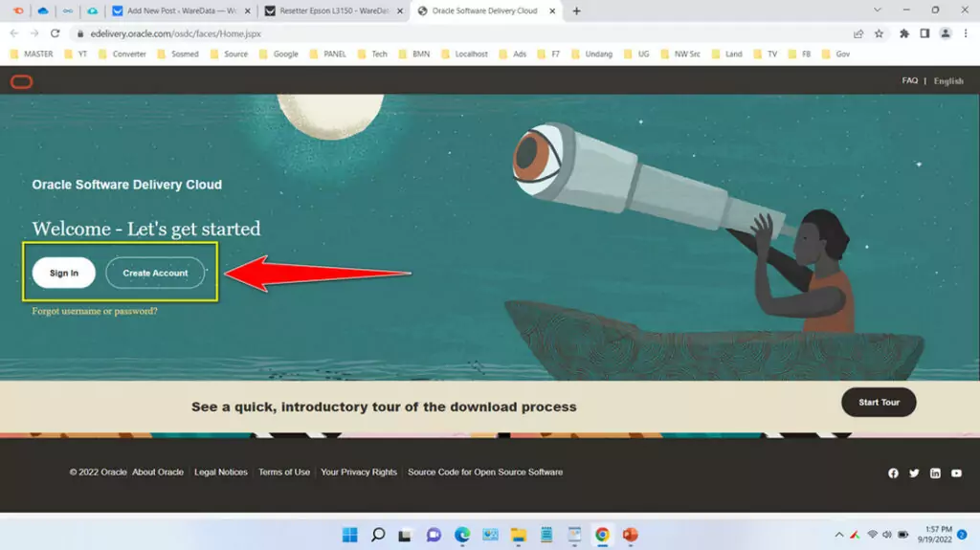Reload the page with refresh icon
The image size is (980, 550).
[55, 33]
